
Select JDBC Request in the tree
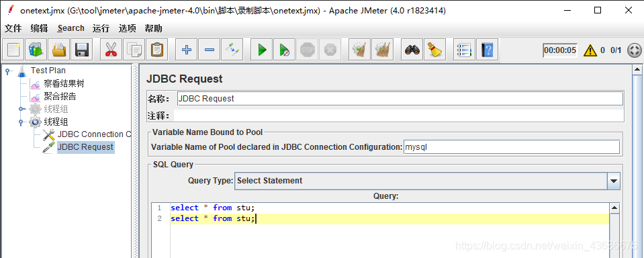click(x=85, y=147)
